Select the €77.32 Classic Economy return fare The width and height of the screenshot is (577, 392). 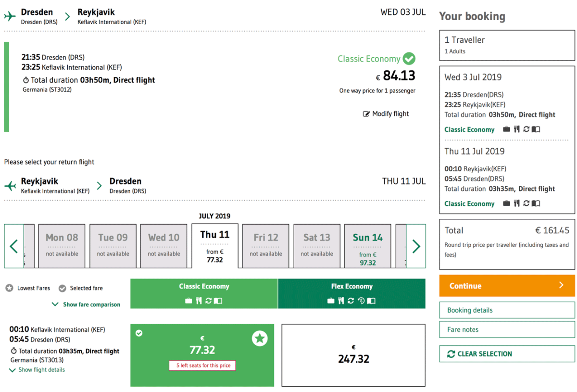202,350
